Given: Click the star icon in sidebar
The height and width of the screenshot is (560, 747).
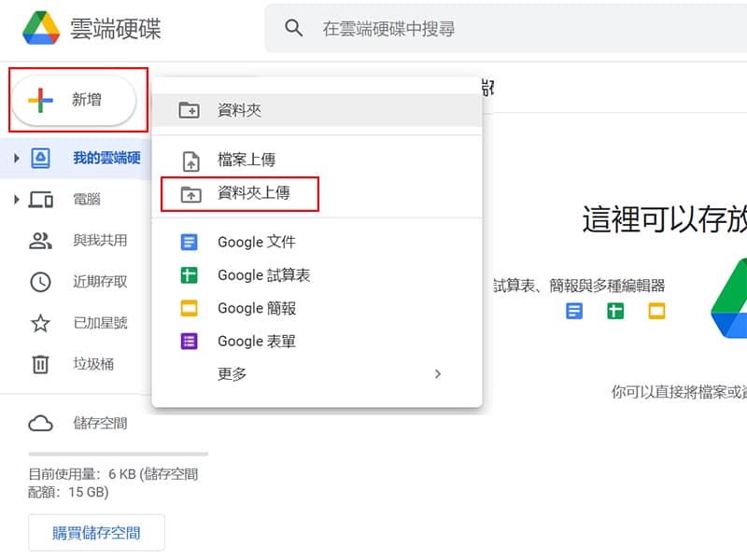Looking at the screenshot, I should coord(40,323).
